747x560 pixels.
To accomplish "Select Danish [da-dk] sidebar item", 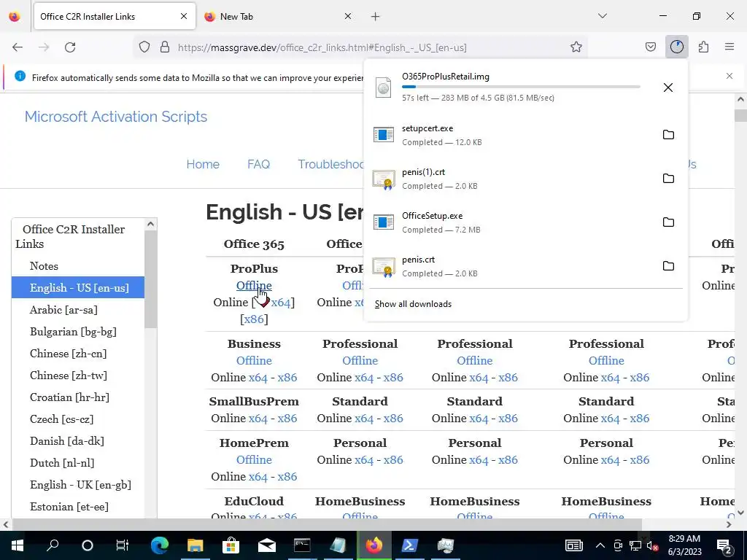I will (66, 441).
